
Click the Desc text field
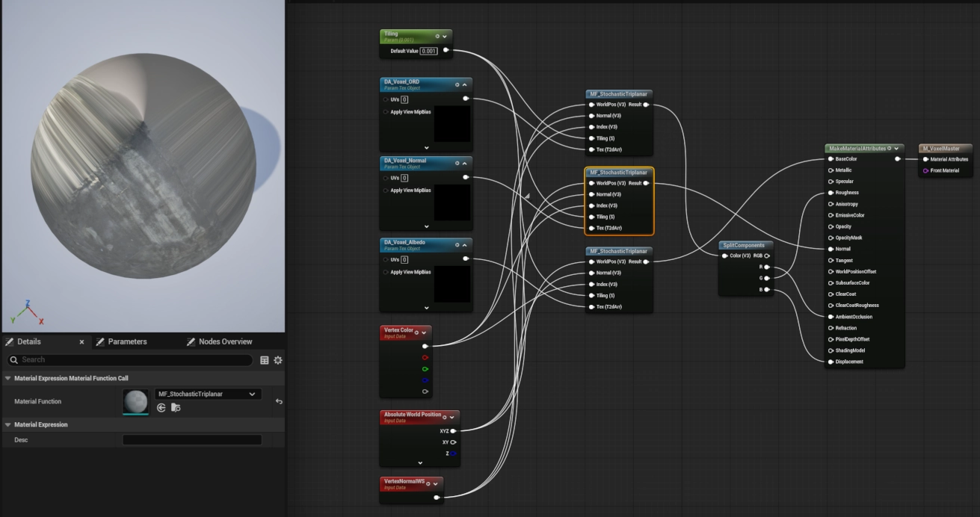tap(192, 440)
